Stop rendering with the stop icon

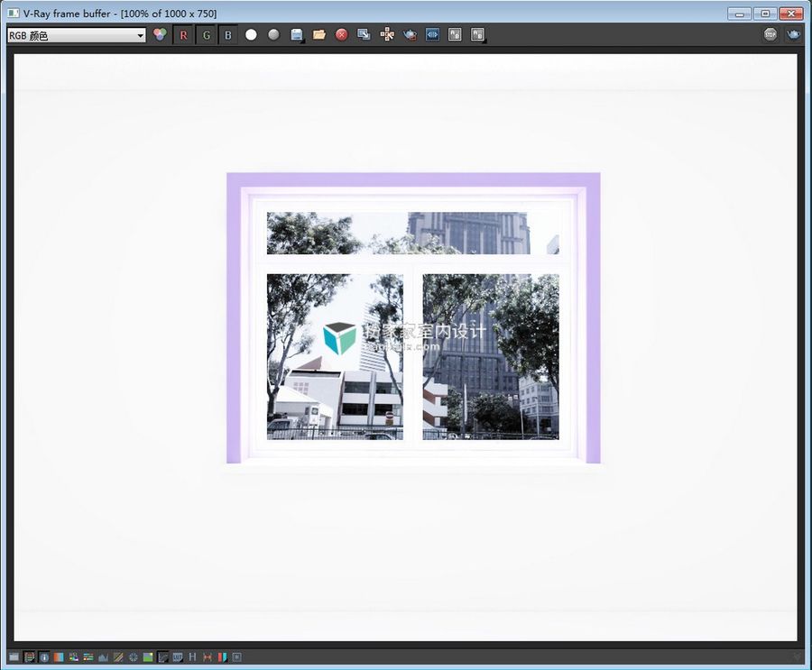pyautogui.click(x=770, y=34)
